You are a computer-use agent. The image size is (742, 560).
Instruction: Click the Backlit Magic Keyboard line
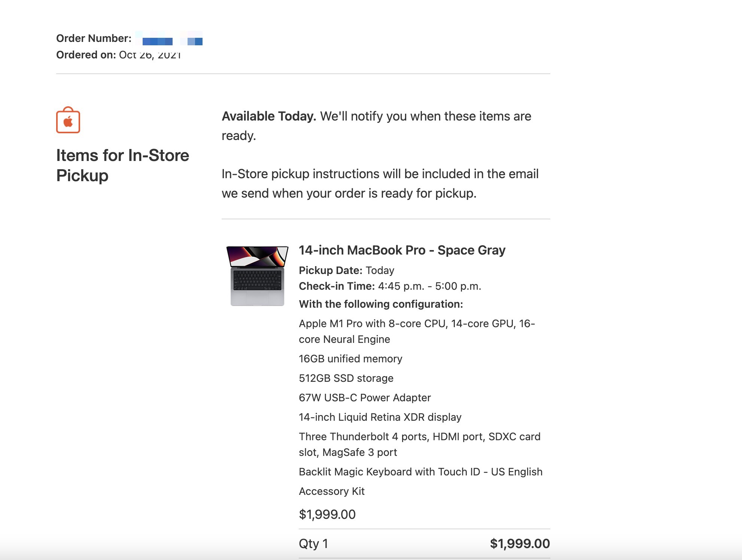tap(420, 472)
